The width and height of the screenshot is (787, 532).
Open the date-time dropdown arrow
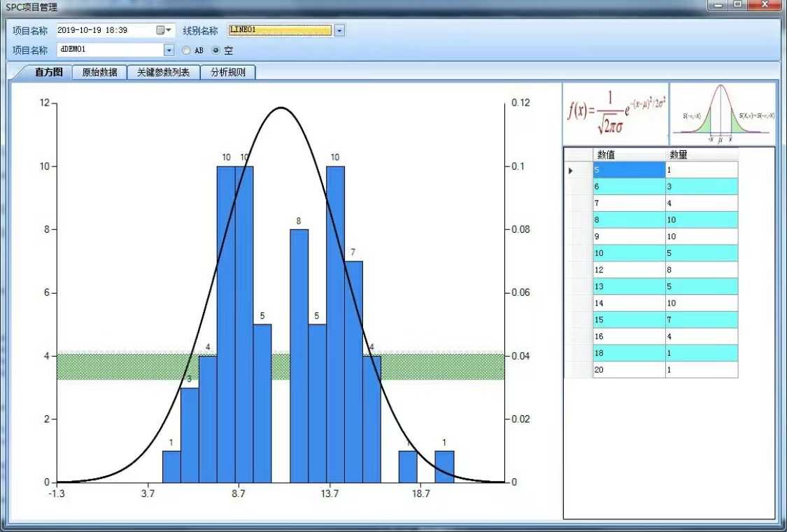tap(169, 30)
